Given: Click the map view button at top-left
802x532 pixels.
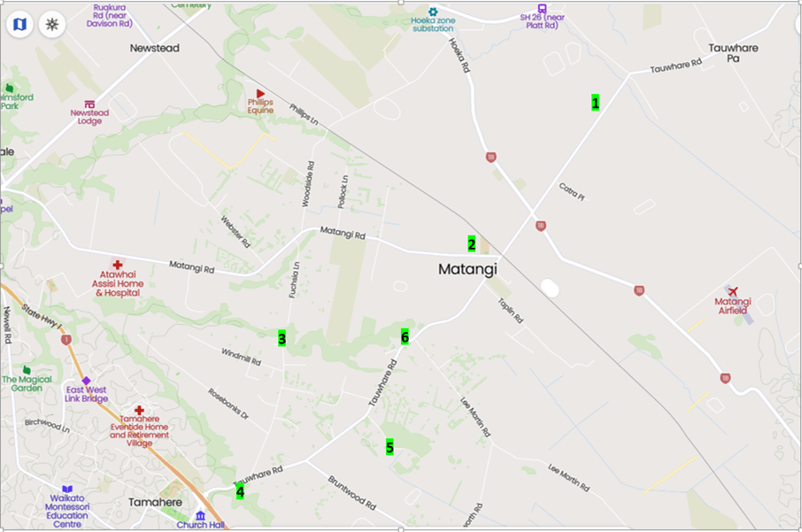Looking at the screenshot, I should point(19,24).
